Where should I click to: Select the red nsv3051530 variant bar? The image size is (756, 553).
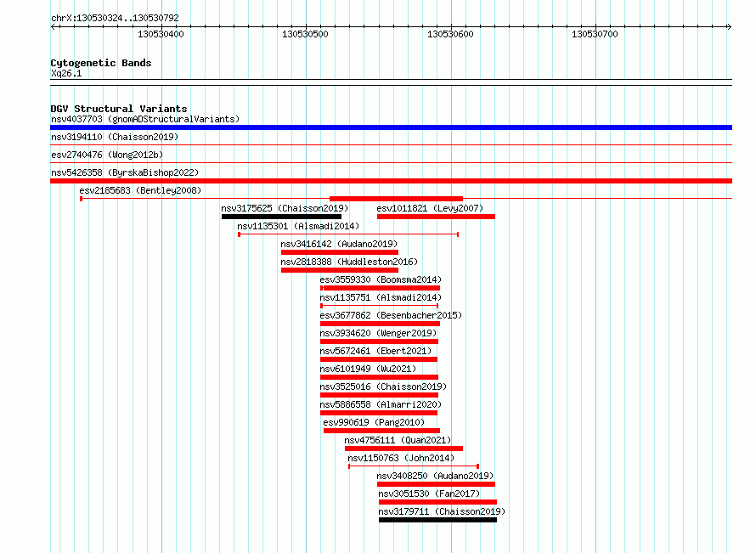(437, 502)
